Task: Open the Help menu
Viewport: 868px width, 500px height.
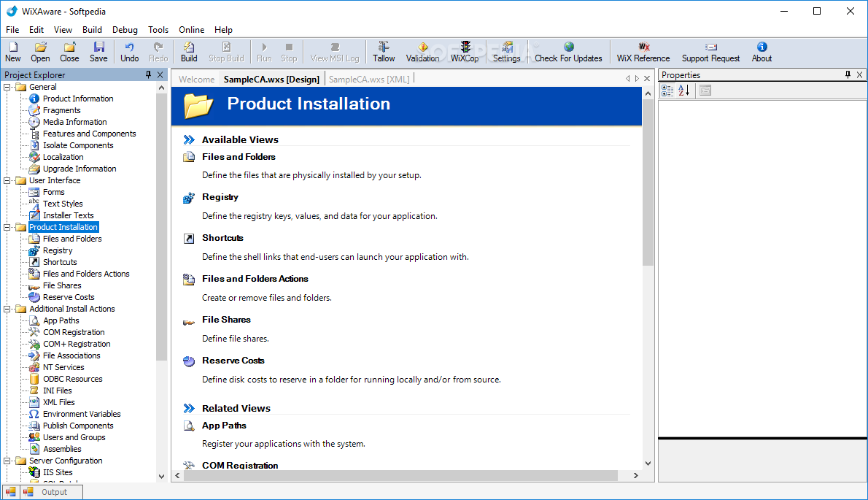Action: point(223,30)
